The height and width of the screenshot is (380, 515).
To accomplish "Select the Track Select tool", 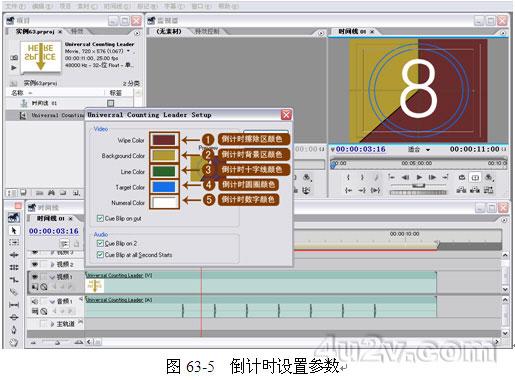I will [x=14, y=242].
